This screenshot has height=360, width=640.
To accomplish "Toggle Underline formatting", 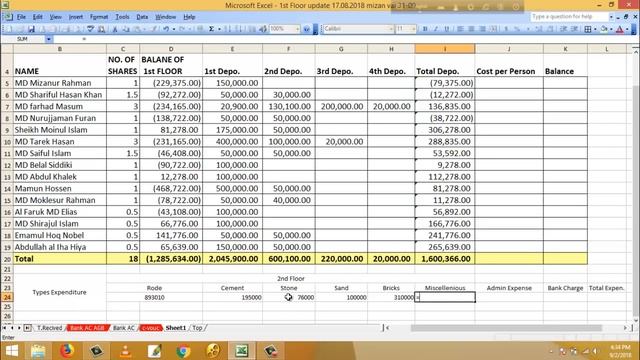I will (447, 29).
